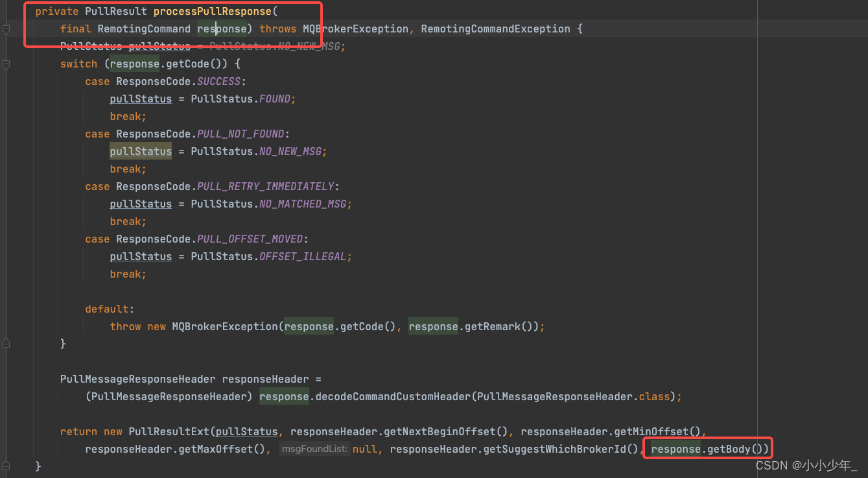Click the NO_MATCHED_MSG constant
This screenshot has height=478, width=868.
click(x=303, y=204)
